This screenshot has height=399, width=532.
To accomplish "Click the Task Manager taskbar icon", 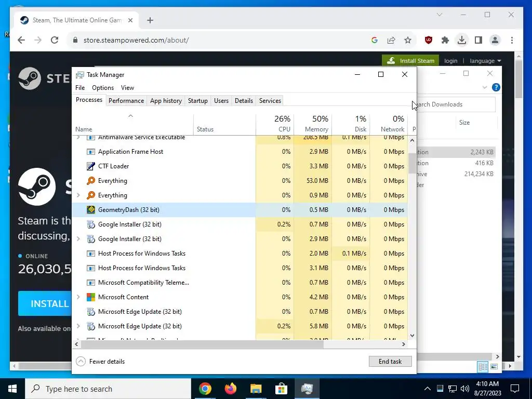I will pyautogui.click(x=307, y=389).
